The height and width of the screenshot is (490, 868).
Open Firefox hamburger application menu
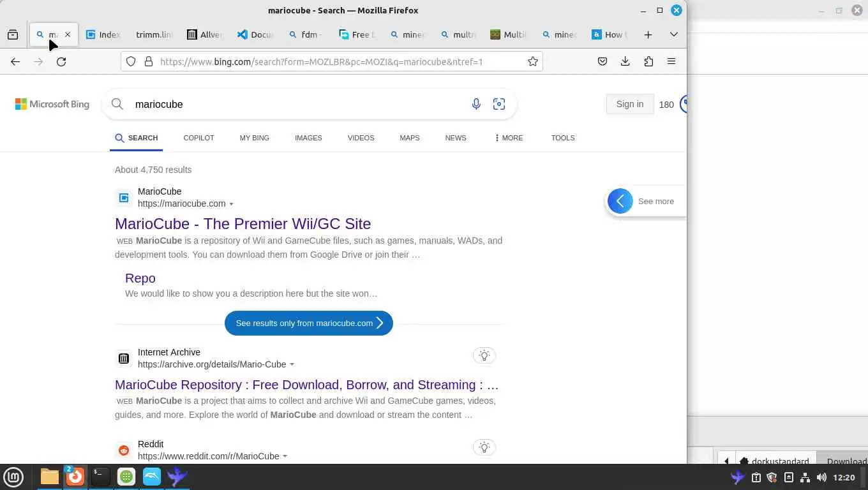pyautogui.click(x=671, y=61)
